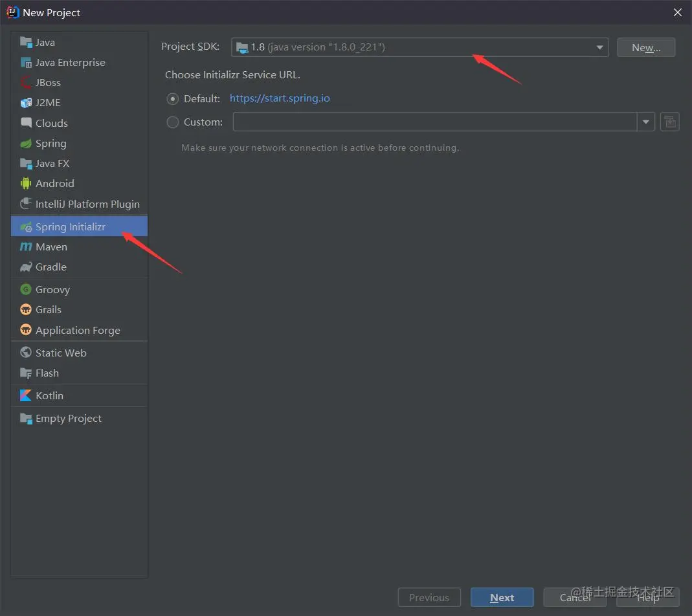
Task: Click the Kotlin K icon
Action: pos(26,395)
